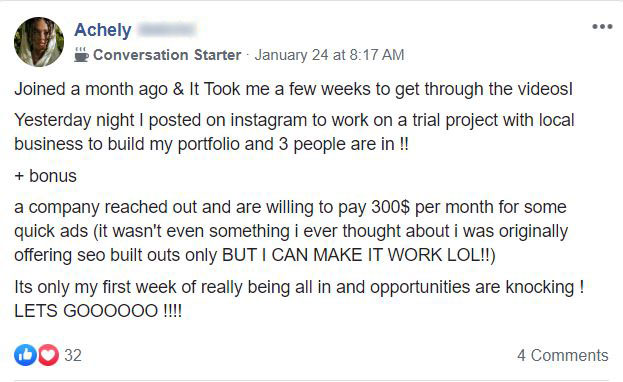Click the red heart Love reaction icon
Viewport: 623px width, 382px height.
(x=48, y=355)
